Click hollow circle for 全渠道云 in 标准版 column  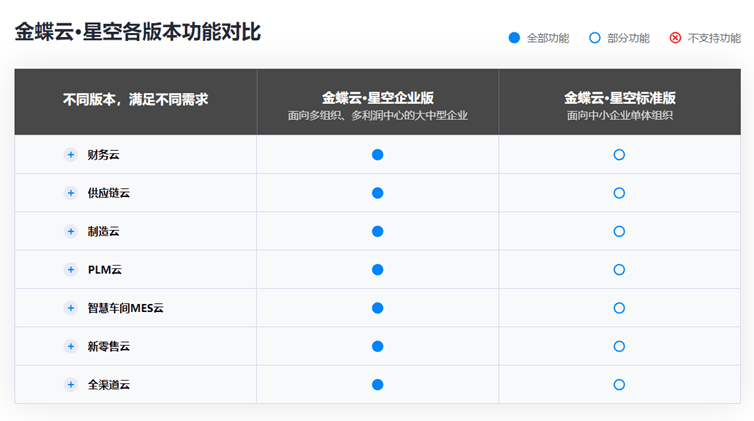pyautogui.click(x=619, y=384)
